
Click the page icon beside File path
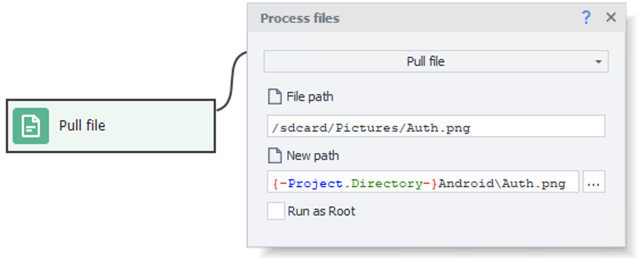pyautogui.click(x=274, y=97)
